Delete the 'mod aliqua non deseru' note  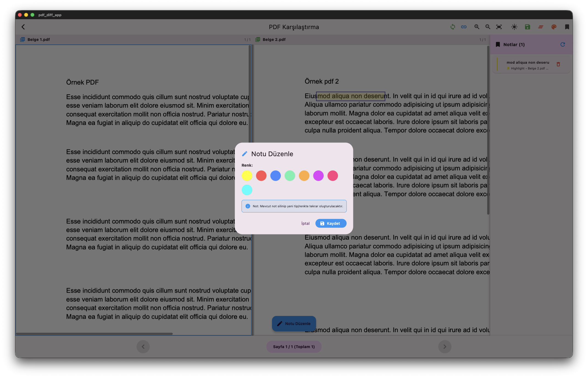[x=558, y=64]
